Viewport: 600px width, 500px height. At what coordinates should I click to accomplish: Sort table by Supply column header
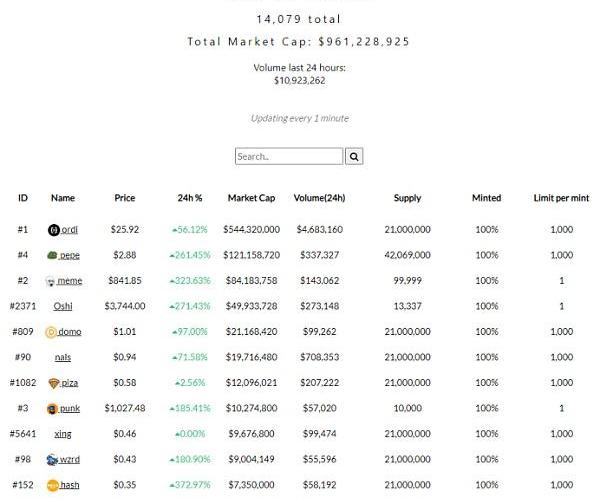(x=407, y=198)
